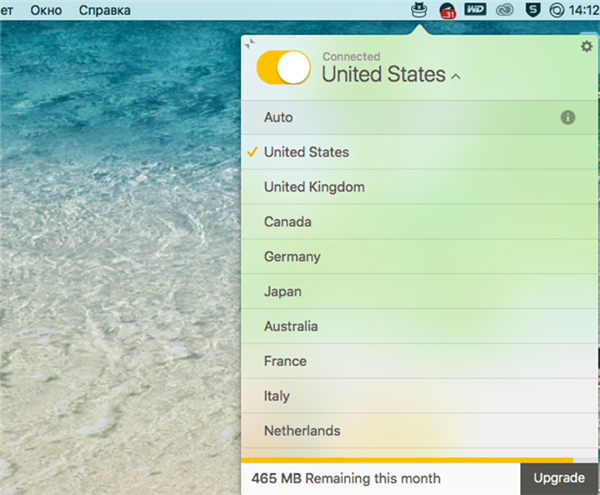The image size is (600, 495).
Task: Choose Canada server
Action: (x=419, y=222)
